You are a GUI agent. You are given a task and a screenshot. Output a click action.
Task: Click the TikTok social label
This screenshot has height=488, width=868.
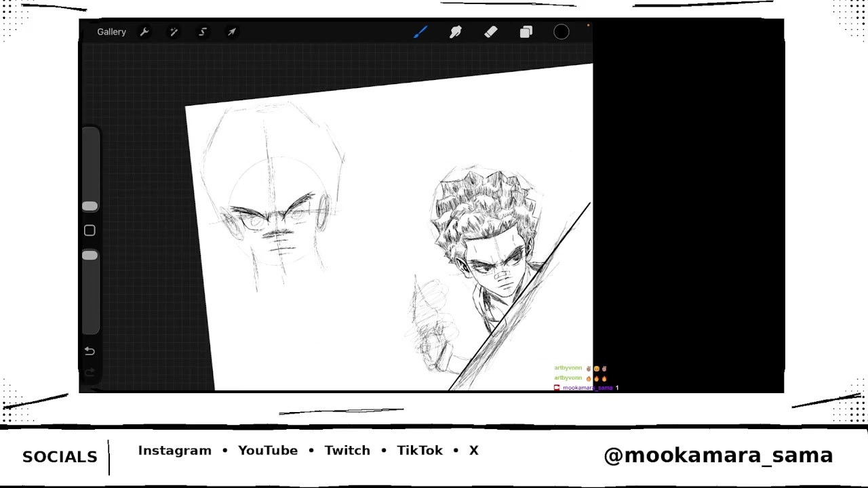coord(420,451)
